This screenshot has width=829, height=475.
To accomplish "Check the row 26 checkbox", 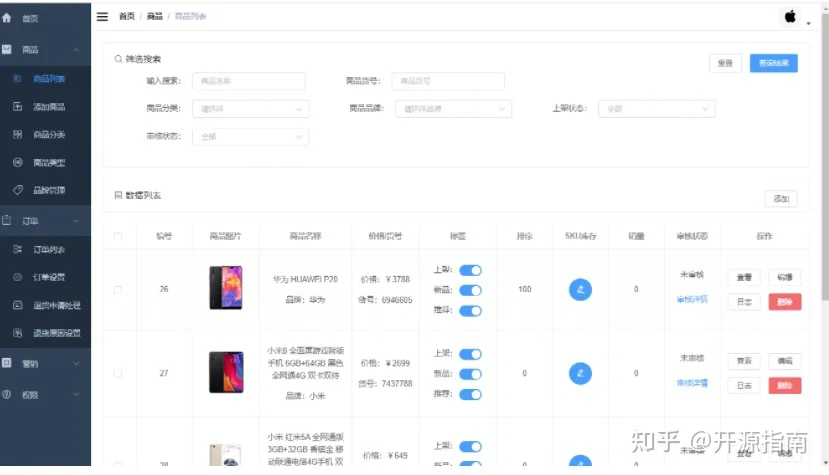I will pyautogui.click(x=118, y=289).
